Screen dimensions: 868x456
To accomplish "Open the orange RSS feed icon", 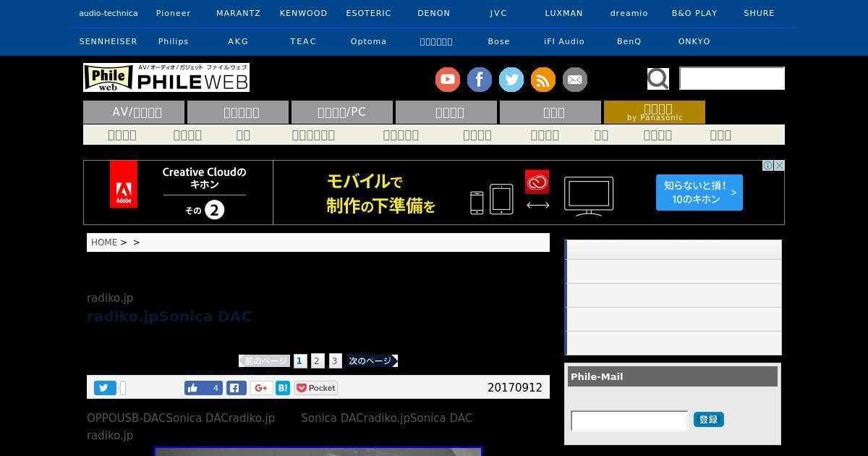I will [x=543, y=79].
